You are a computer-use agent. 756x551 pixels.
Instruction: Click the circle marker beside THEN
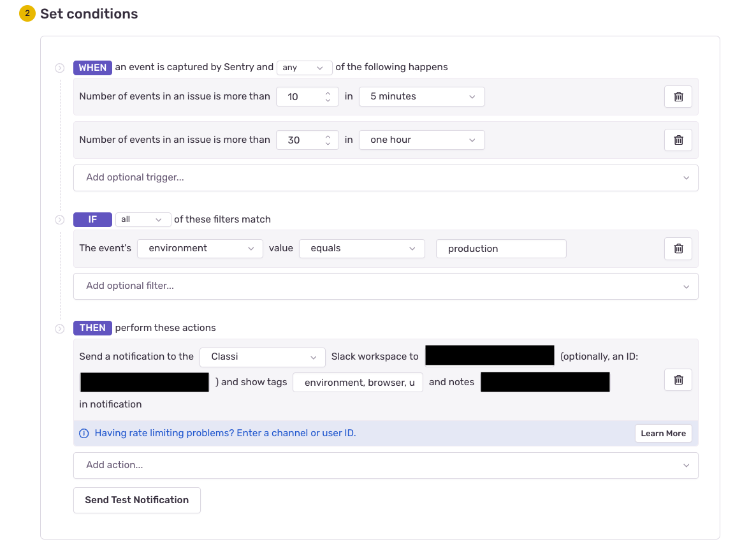point(60,328)
